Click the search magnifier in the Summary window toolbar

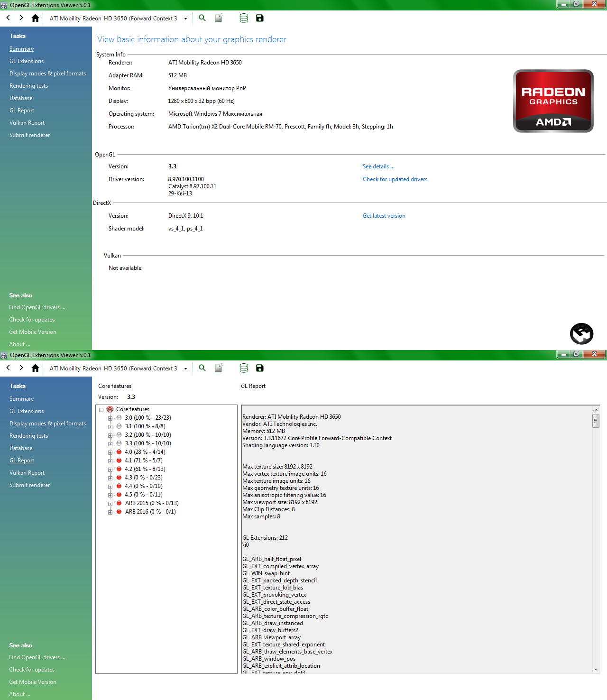coord(202,18)
